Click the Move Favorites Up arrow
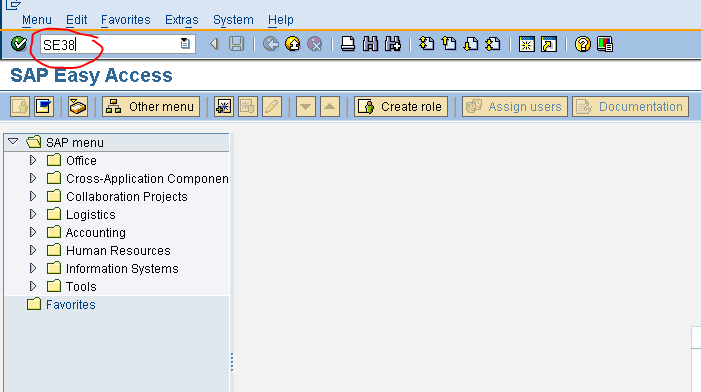Viewport: 701px width, 392px height. pos(329,106)
